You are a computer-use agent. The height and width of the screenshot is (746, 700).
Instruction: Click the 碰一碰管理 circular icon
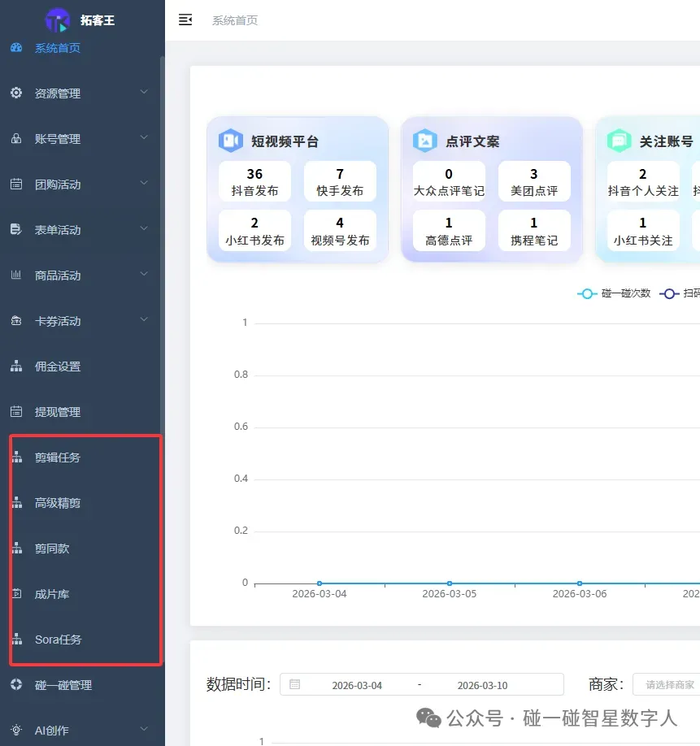(x=16, y=684)
